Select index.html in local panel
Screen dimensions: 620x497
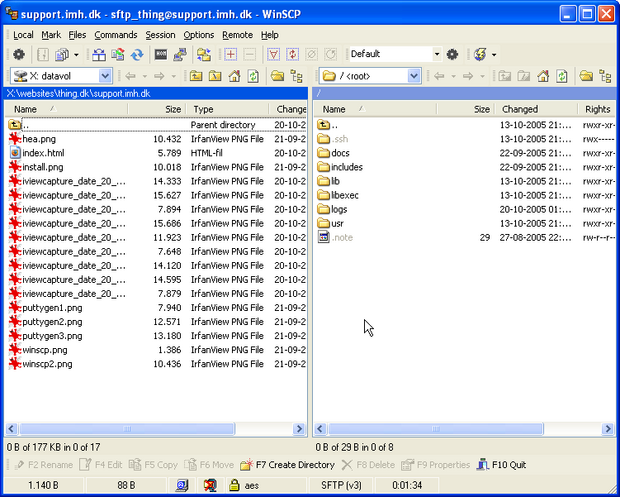coord(43,153)
